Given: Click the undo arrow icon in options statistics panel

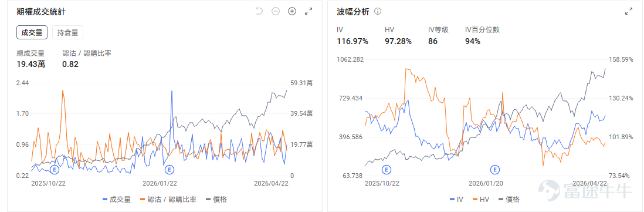Looking at the screenshot, I should 259,12.
